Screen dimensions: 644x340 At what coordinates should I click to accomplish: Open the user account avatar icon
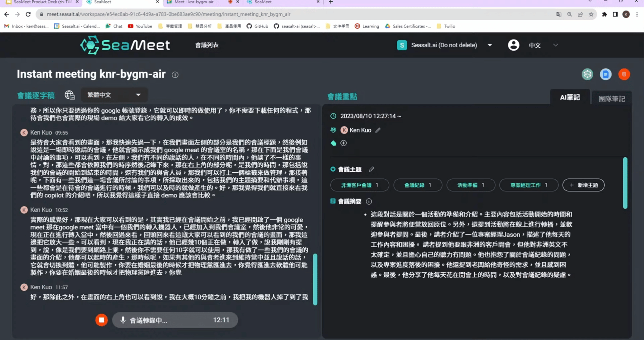513,45
